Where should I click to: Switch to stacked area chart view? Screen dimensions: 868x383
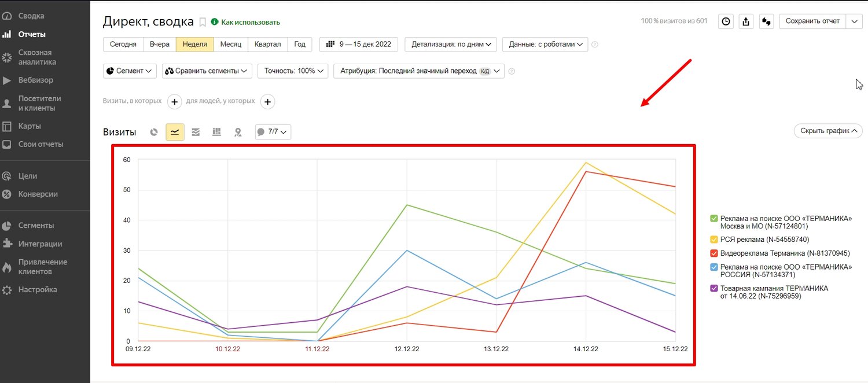point(196,132)
